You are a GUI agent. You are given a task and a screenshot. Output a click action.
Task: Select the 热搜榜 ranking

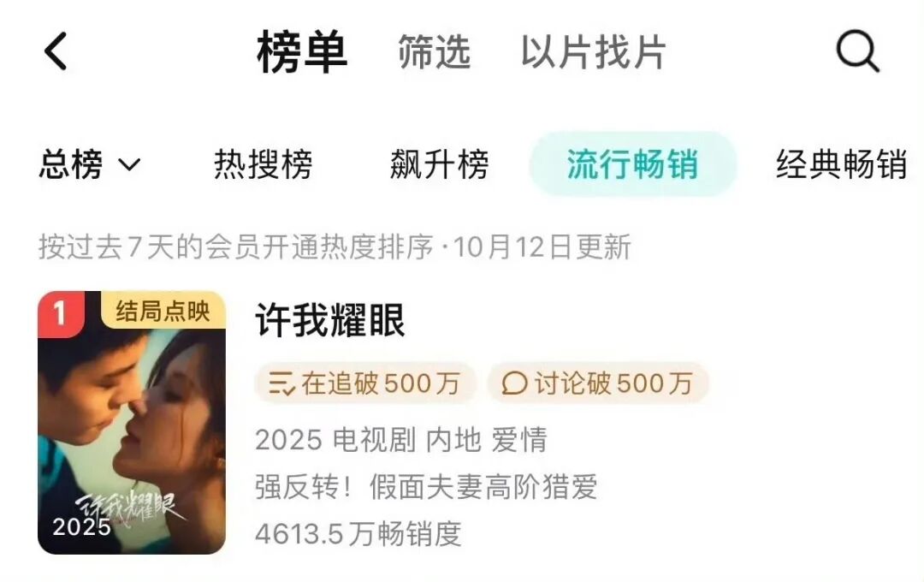(x=264, y=164)
